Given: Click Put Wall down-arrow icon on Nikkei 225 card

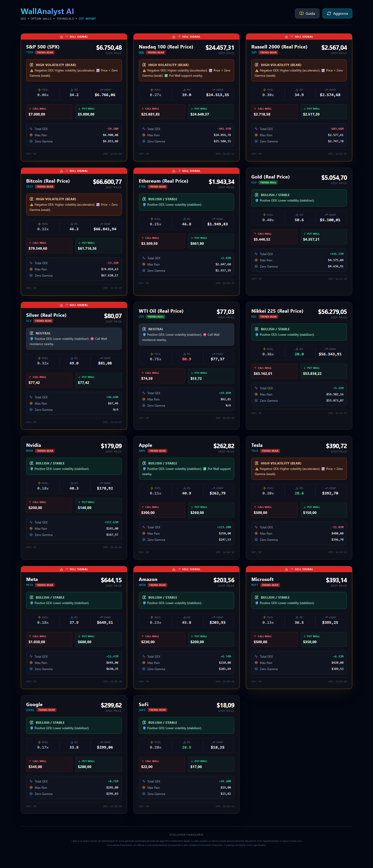Looking at the screenshot, I should (304, 368).
